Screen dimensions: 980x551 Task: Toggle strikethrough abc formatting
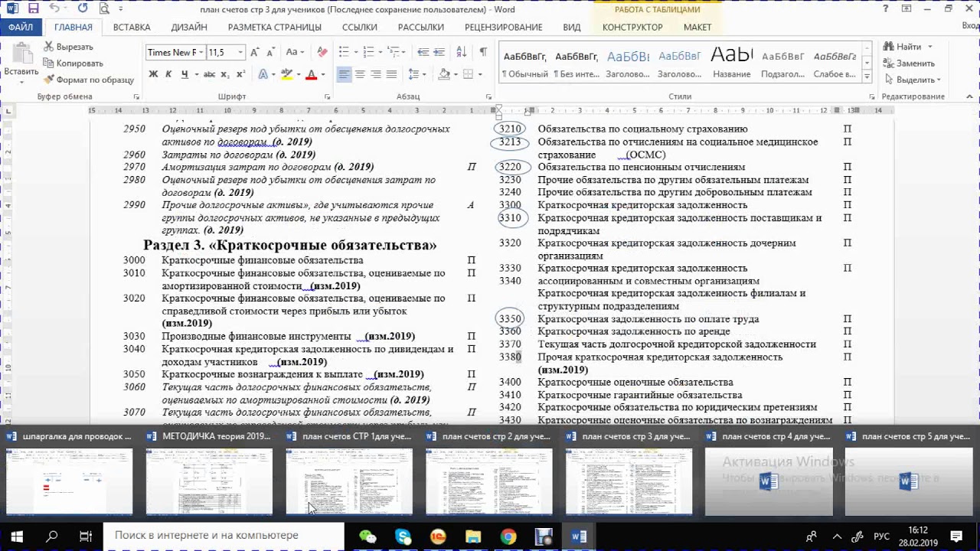tap(209, 74)
